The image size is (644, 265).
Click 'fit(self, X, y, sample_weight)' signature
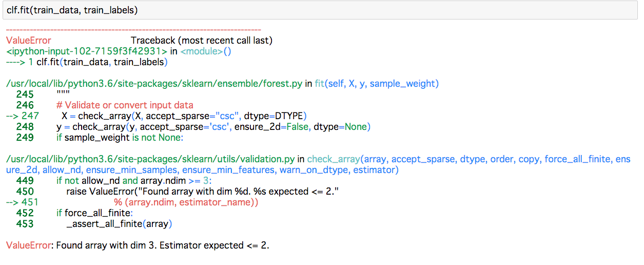pyautogui.click(x=377, y=84)
